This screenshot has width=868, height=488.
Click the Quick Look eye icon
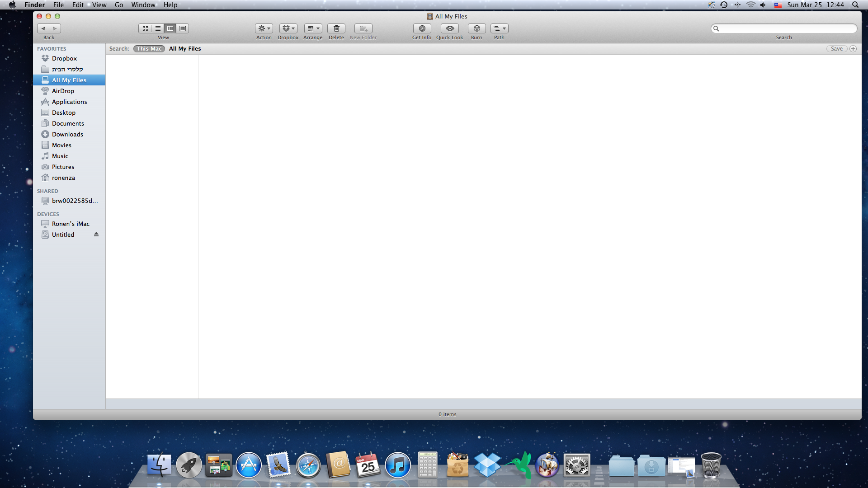[x=449, y=28]
